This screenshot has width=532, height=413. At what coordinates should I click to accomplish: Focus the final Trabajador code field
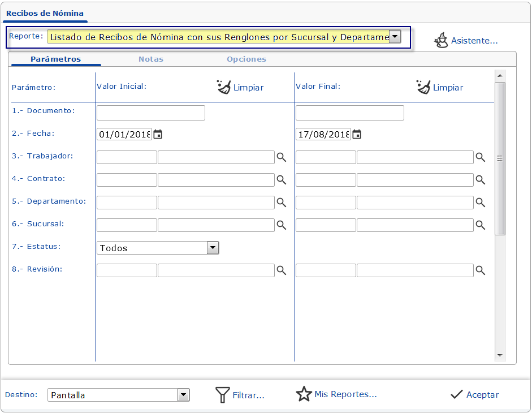(x=326, y=157)
